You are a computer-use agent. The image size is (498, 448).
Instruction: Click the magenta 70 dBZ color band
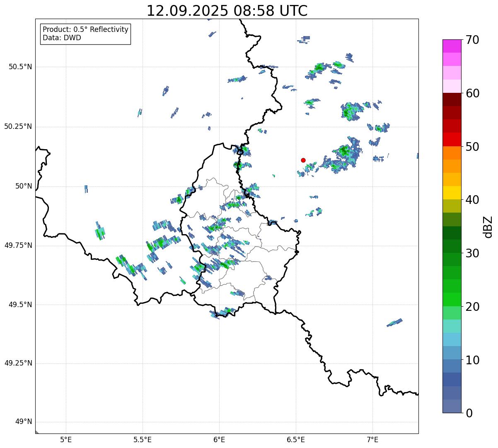pyautogui.click(x=452, y=46)
